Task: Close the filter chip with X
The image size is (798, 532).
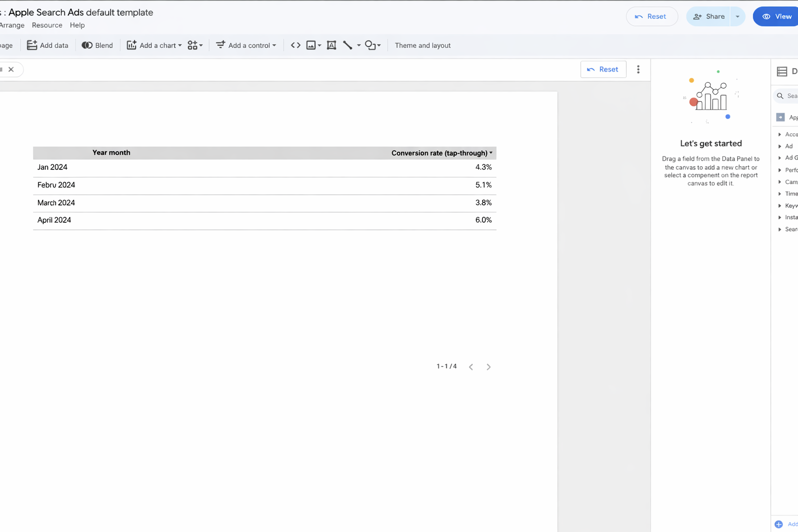Action: [x=11, y=69]
